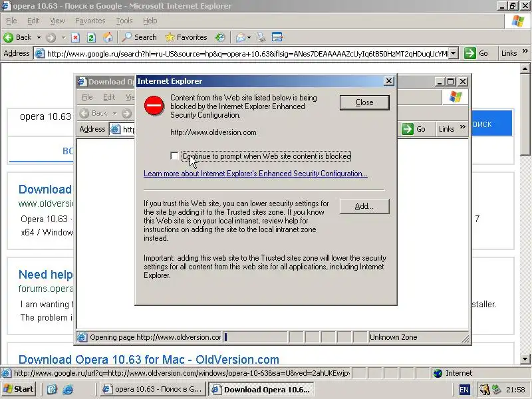Click the Start button on taskbar

(19, 389)
